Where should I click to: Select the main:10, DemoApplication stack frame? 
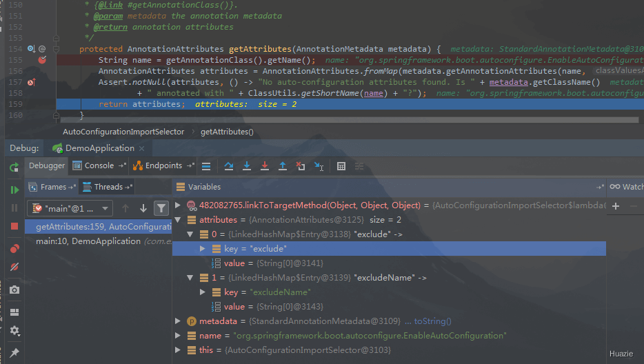(98, 241)
